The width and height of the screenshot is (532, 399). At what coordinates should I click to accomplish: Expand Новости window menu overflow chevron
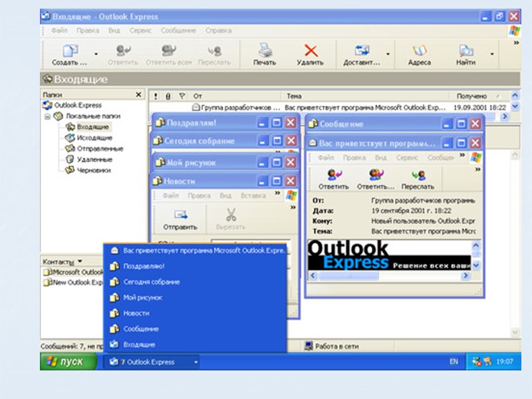click(x=277, y=193)
